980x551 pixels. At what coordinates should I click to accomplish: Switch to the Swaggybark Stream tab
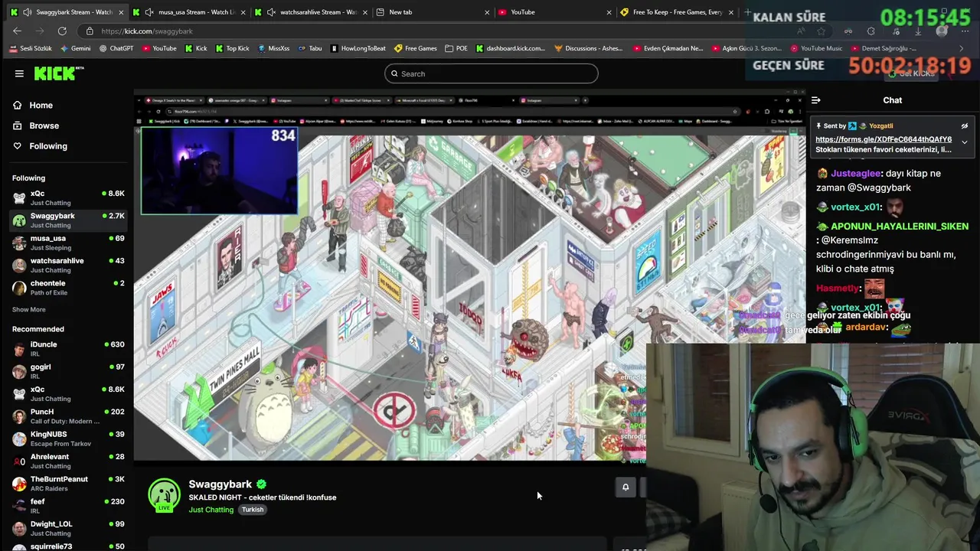coord(67,12)
